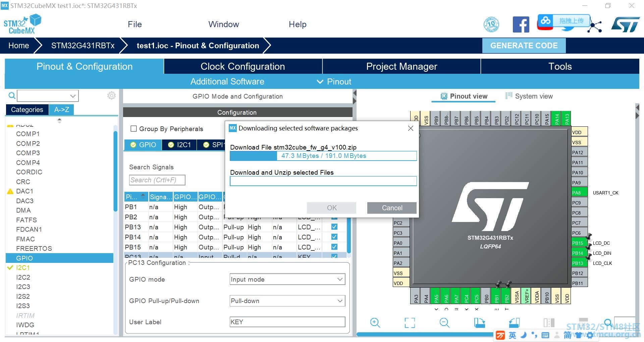This screenshot has height=342, width=644.
Task: Go to Home breadcrumb
Action: [19, 46]
